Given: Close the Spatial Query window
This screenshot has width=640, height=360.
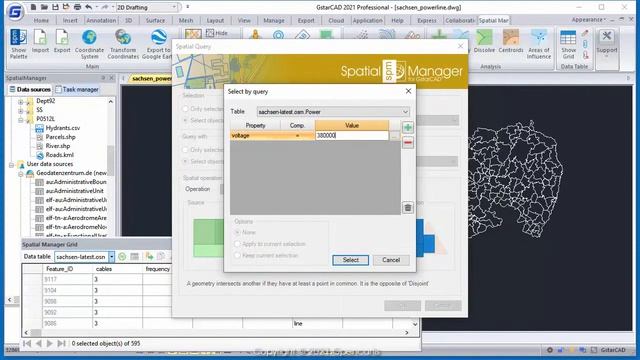Looking at the screenshot, I should [460, 46].
